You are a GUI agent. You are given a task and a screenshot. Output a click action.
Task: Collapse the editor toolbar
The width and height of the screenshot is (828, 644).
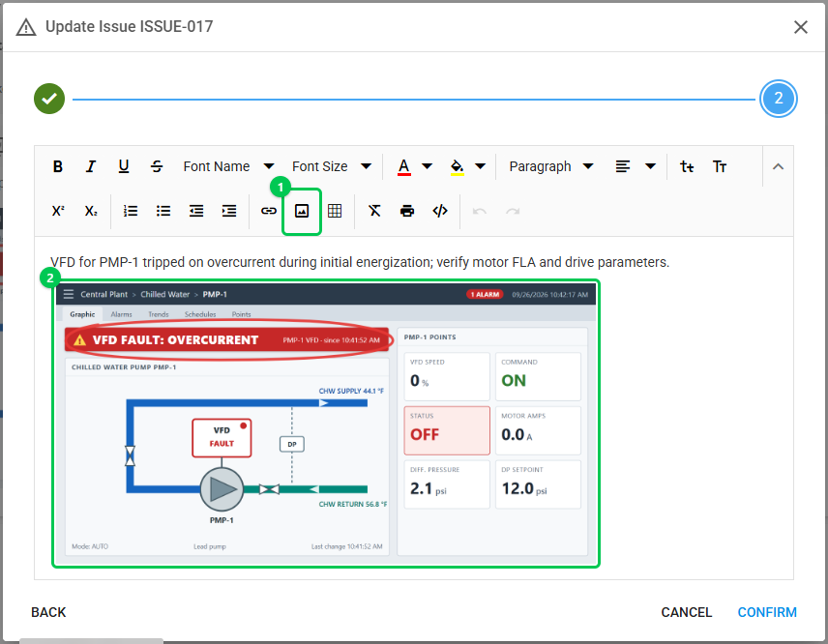click(x=778, y=167)
